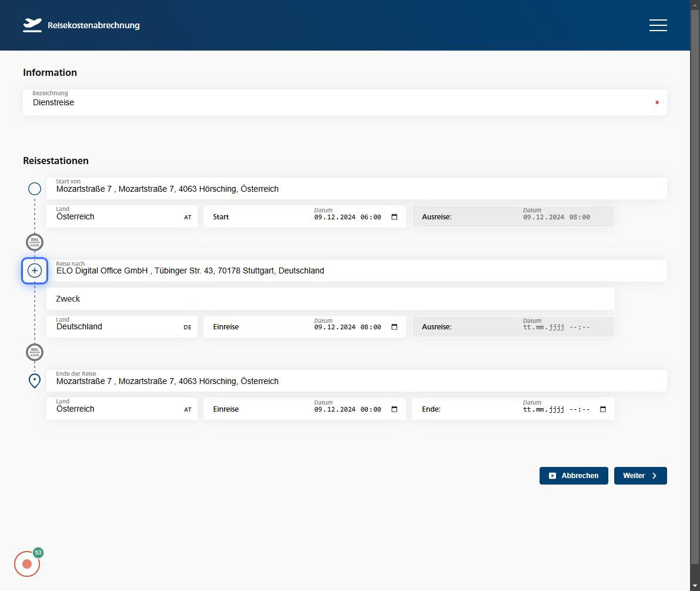Open the start country dropdown showing Österreich
Screen dimensions: 700x591
[122, 216]
